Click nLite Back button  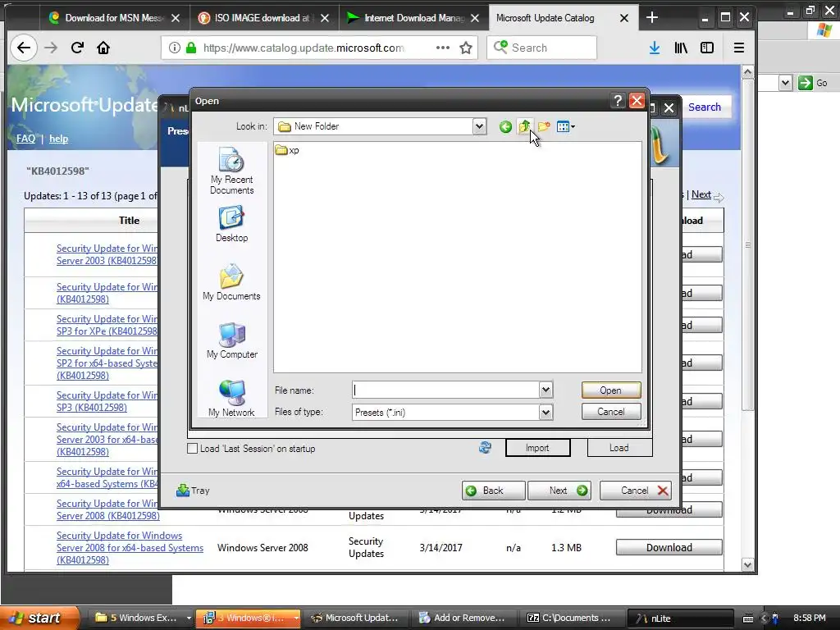[x=493, y=491]
